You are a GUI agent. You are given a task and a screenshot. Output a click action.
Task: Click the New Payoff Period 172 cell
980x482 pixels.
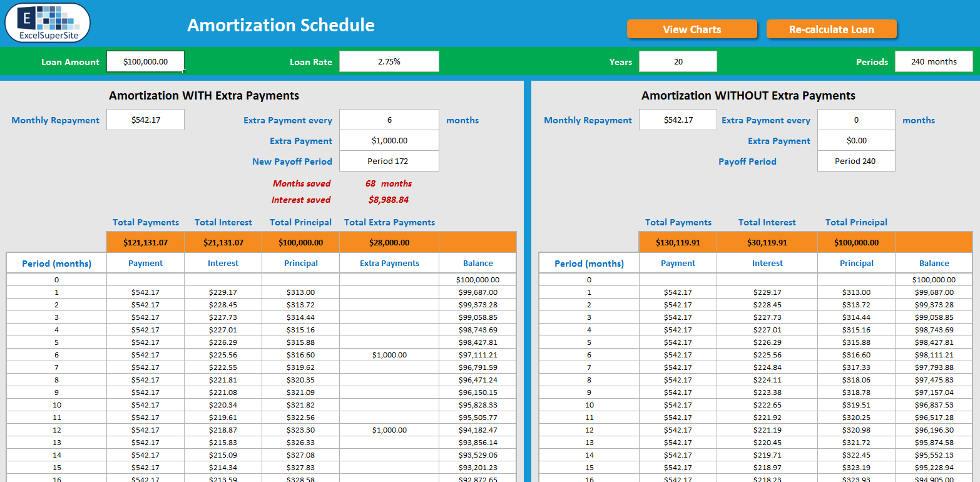(x=389, y=161)
